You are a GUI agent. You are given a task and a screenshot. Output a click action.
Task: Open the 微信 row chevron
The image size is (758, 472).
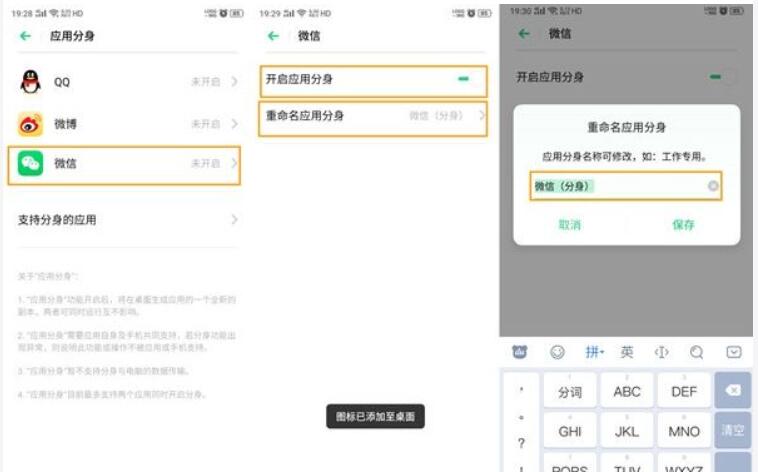(234, 163)
